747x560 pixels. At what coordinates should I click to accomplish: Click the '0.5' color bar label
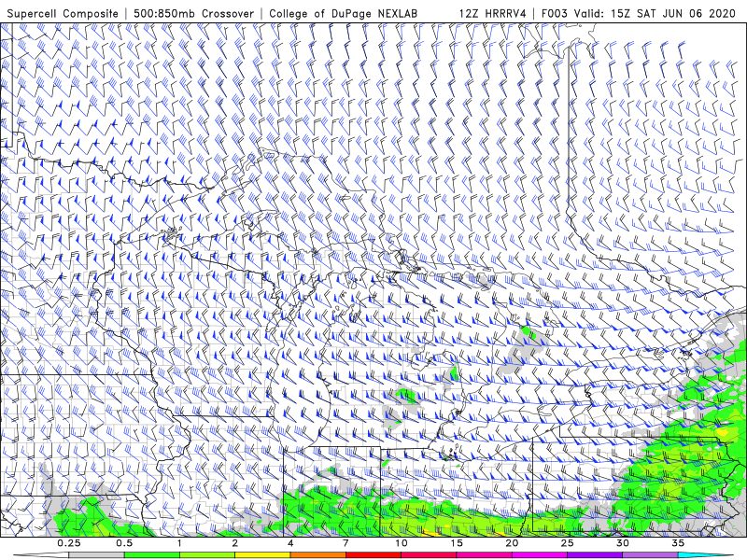click(124, 543)
